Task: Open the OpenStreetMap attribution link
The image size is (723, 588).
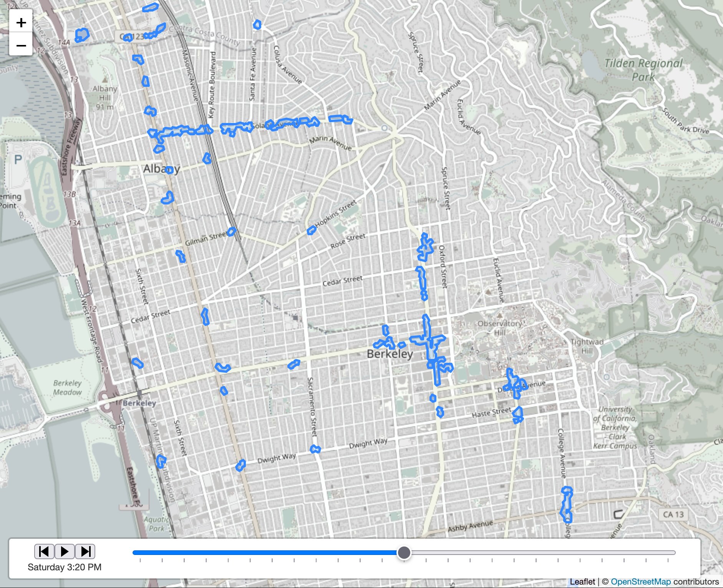Action: [x=640, y=582]
